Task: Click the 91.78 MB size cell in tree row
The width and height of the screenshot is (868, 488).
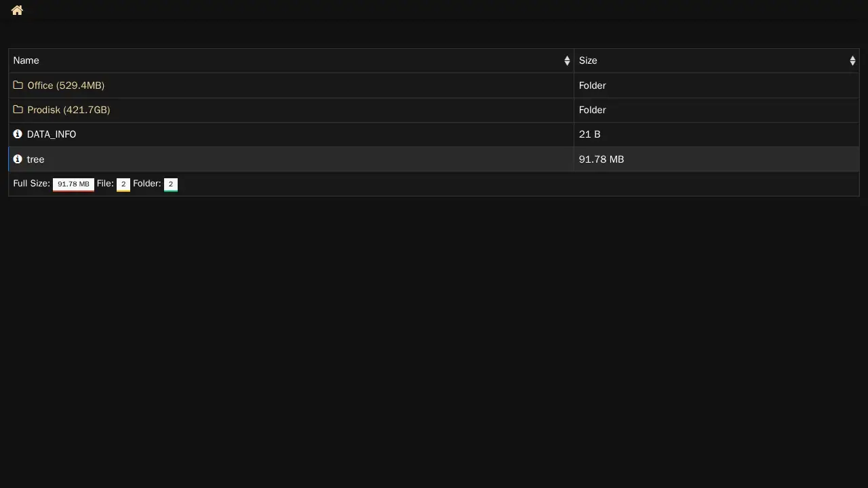Action: click(601, 159)
